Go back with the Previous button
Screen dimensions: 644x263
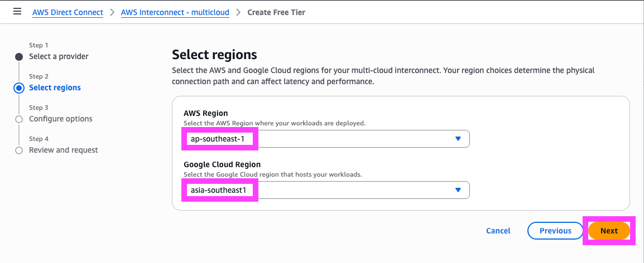pos(555,231)
